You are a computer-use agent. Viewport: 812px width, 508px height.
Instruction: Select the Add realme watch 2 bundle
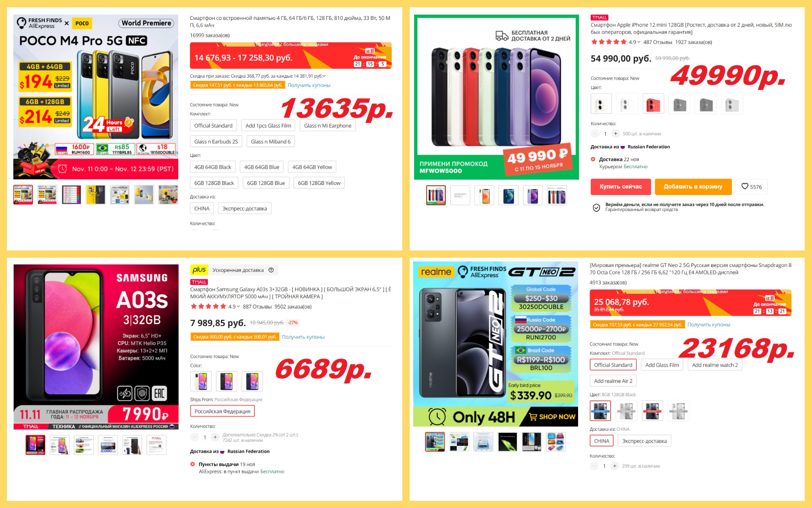point(715,365)
